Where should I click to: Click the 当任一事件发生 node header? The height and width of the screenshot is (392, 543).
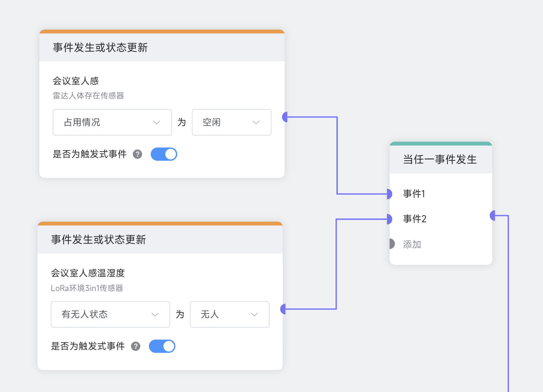click(x=440, y=159)
